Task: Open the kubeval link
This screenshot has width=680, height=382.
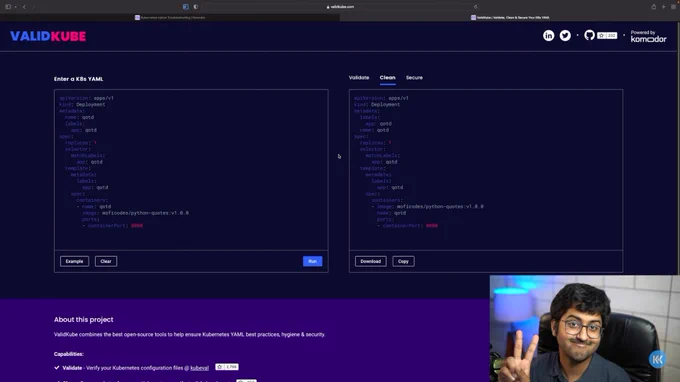Action: (199, 368)
